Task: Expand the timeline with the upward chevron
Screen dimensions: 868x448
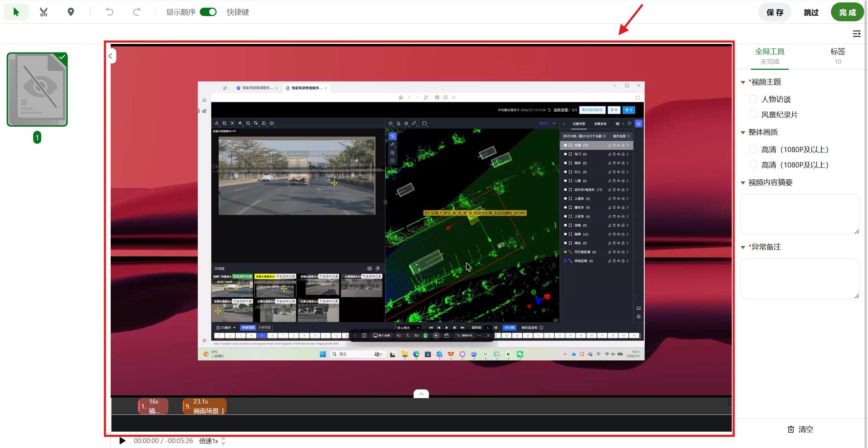Action: pos(421,394)
